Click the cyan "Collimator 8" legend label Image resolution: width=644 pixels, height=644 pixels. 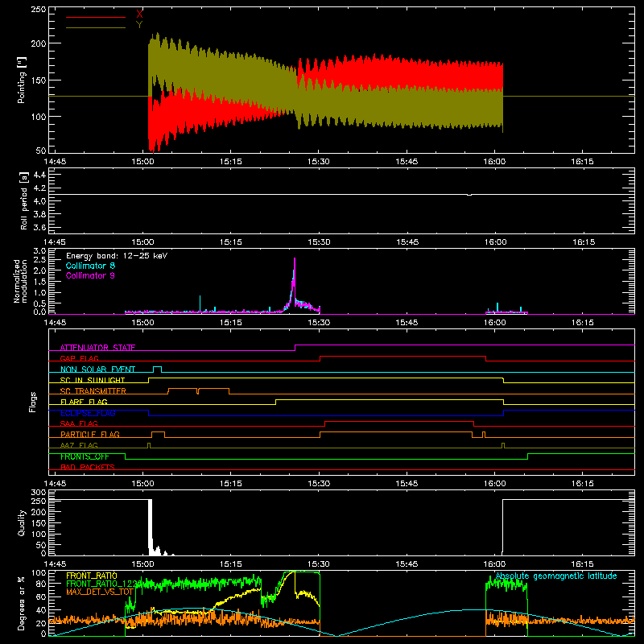pyautogui.click(x=90, y=266)
